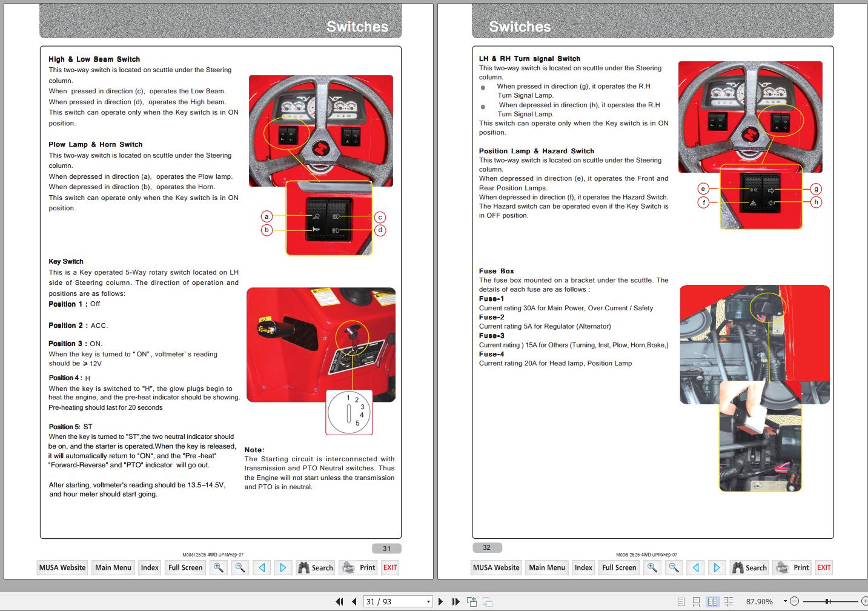Toggle two-page scrolling view
Screen dimensions: 868x611
(728, 602)
